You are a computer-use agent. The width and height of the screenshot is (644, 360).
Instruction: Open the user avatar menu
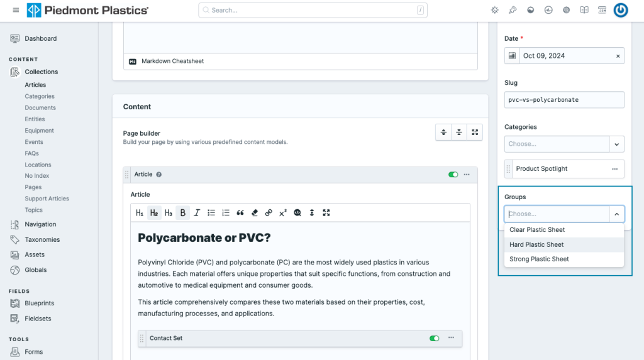621,10
